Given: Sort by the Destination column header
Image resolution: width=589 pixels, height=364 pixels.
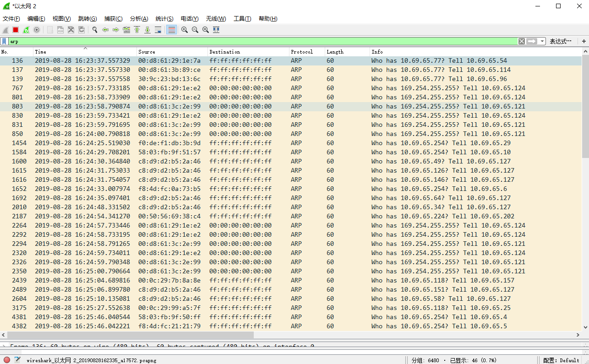Looking at the screenshot, I should (249, 52).
